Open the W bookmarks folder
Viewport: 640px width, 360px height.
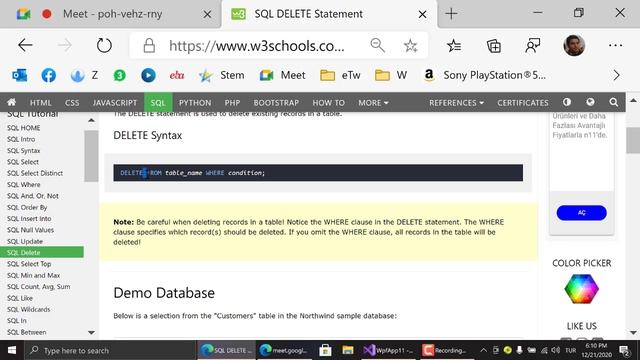point(391,75)
